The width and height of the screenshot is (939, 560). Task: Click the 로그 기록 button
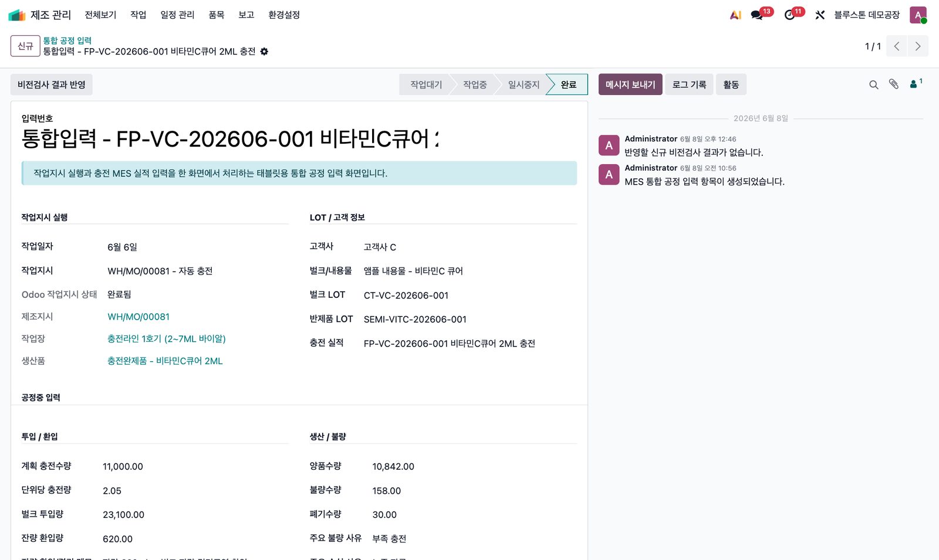689,84
